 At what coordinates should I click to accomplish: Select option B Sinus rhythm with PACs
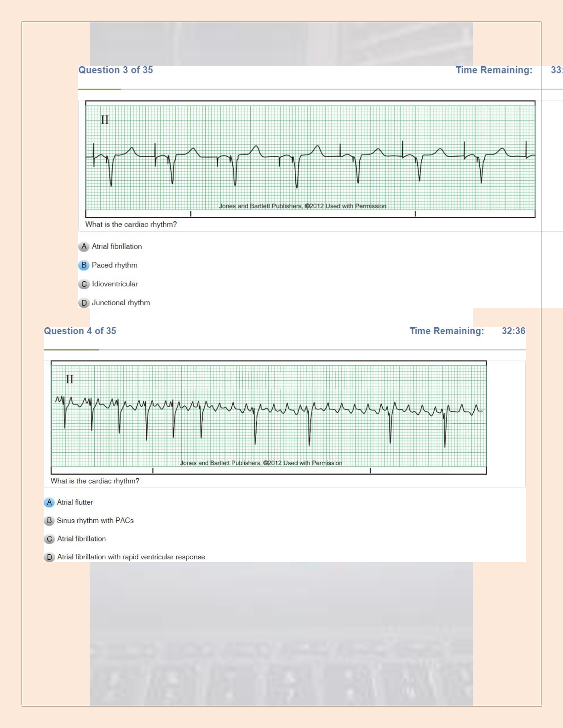pyautogui.click(x=49, y=521)
